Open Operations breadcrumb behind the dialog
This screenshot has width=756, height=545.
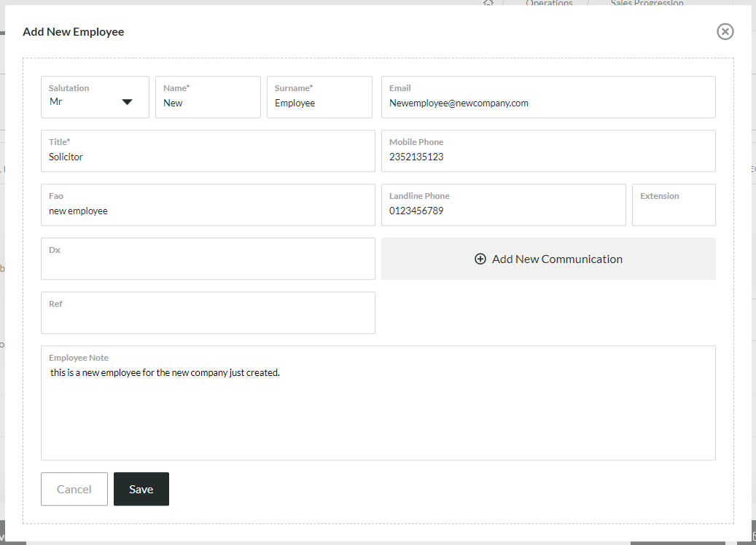click(x=549, y=3)
